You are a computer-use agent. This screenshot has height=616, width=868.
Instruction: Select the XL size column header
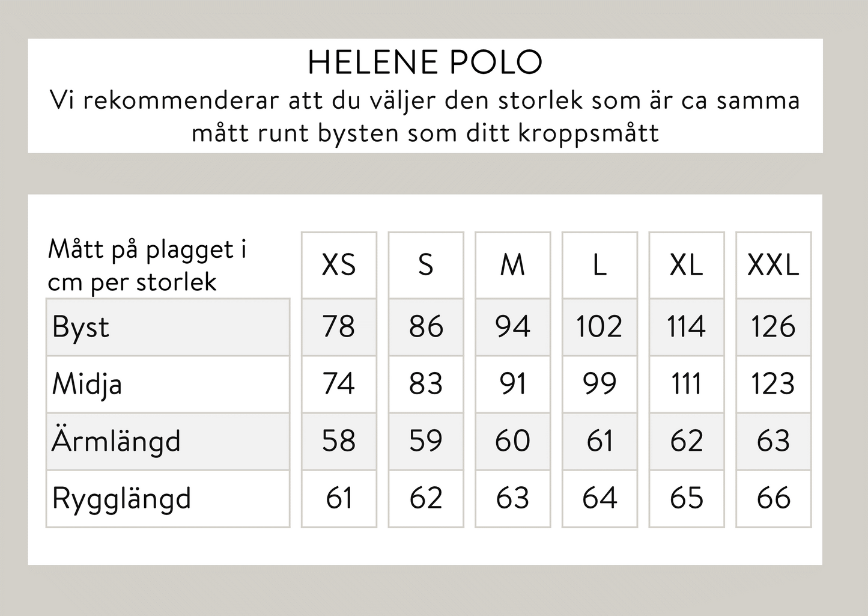pyautogui.click(x=686, y=265)
